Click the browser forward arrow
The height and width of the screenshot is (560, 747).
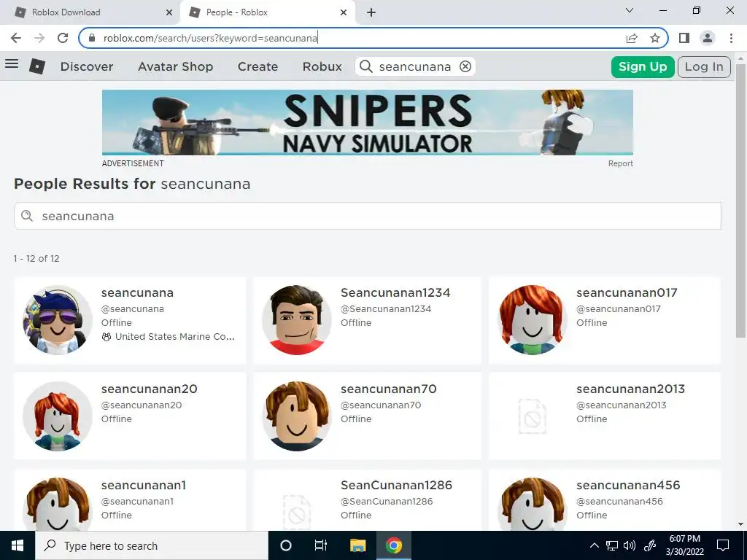coord(39,38)
